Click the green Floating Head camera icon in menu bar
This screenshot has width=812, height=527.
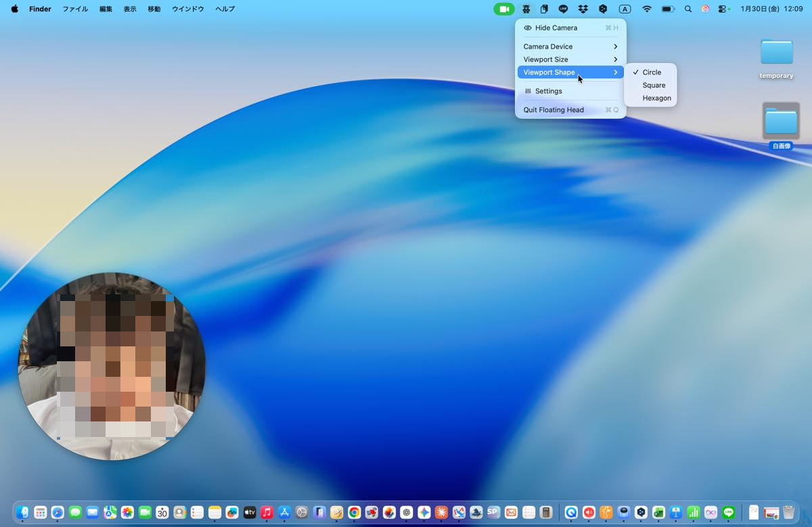coord(503,9)
